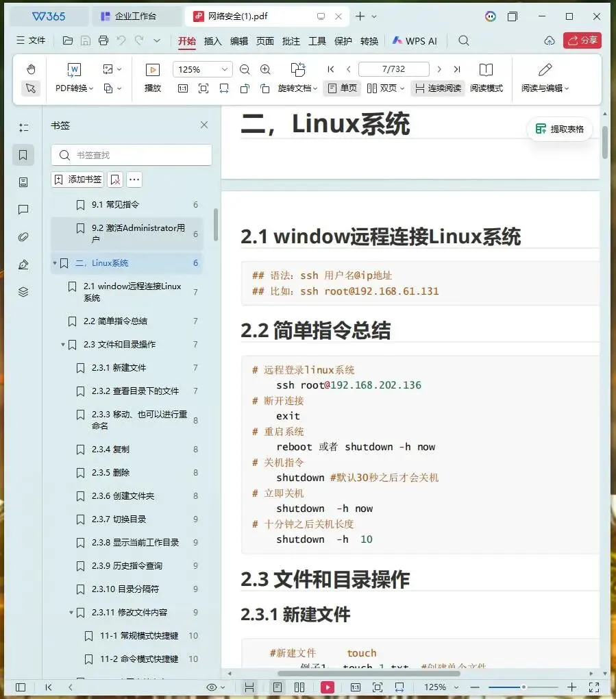Click the 提取表格 extract table button
616x699 pixels.
[560, 129]
